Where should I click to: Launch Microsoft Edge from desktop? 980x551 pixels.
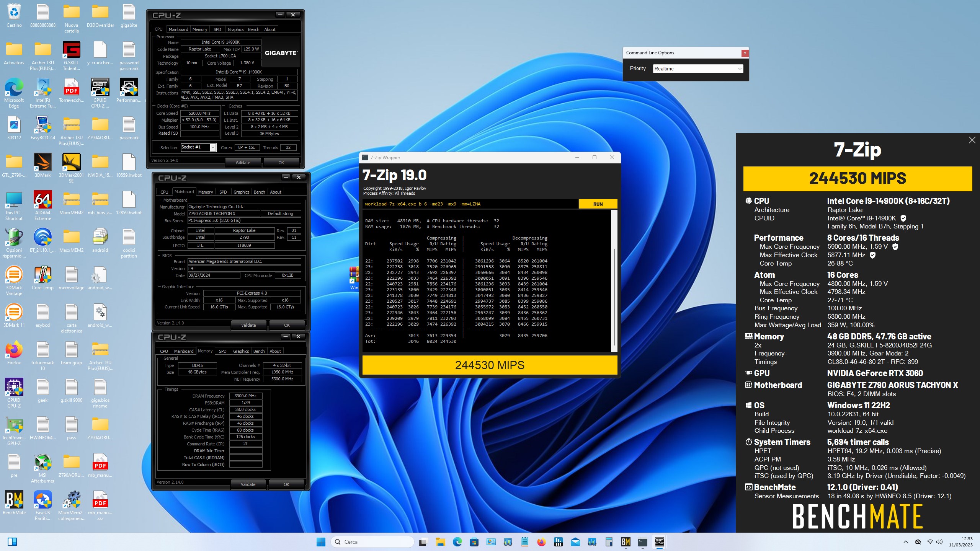click(14, 93)
